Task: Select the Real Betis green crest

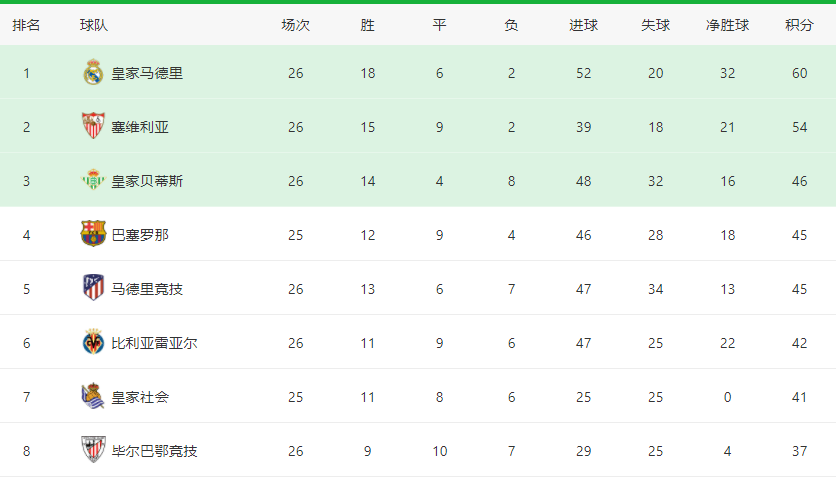Action: [93, 180]
